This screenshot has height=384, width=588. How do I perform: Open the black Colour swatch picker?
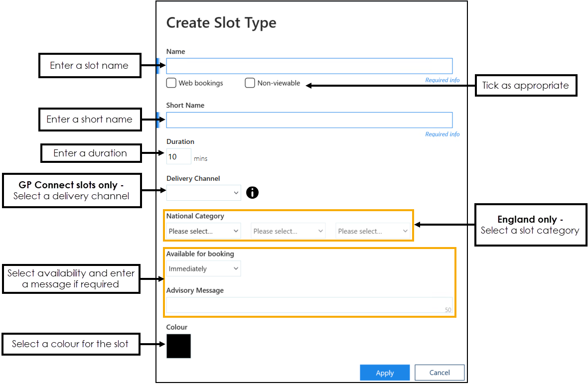(178, 346)
